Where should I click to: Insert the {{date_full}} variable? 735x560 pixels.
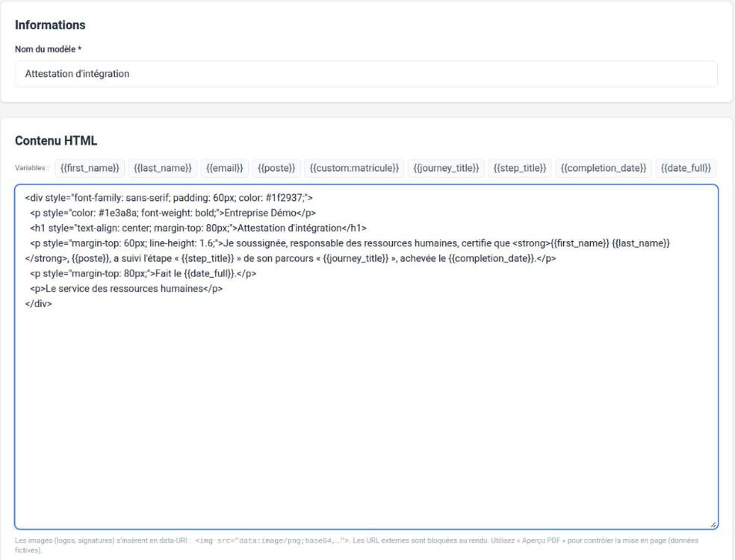pyautogui.click(x=686, y=168)
